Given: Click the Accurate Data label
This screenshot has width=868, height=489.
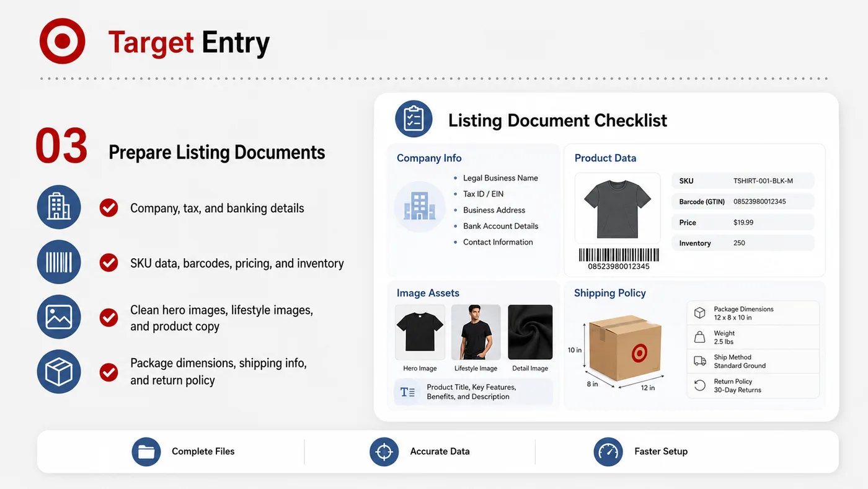Looking at the screenshot, I should point(440,451).
